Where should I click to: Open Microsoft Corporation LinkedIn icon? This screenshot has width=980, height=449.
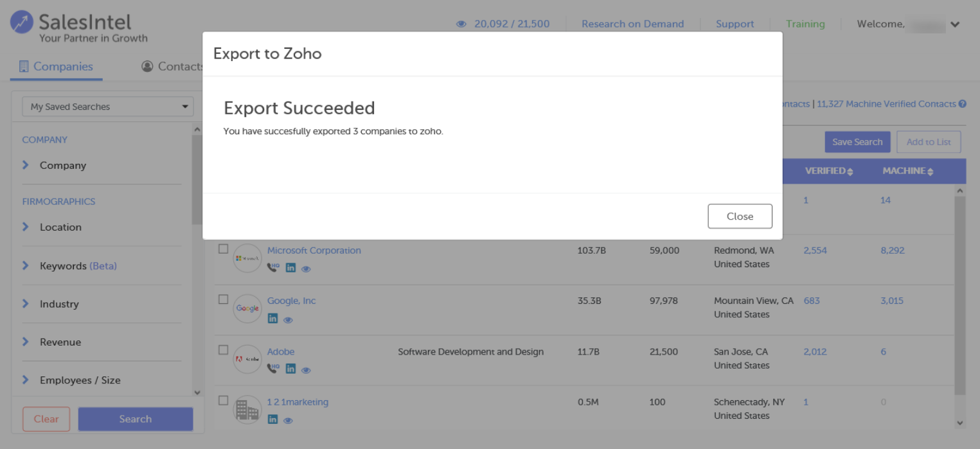[x=290, y=268]
